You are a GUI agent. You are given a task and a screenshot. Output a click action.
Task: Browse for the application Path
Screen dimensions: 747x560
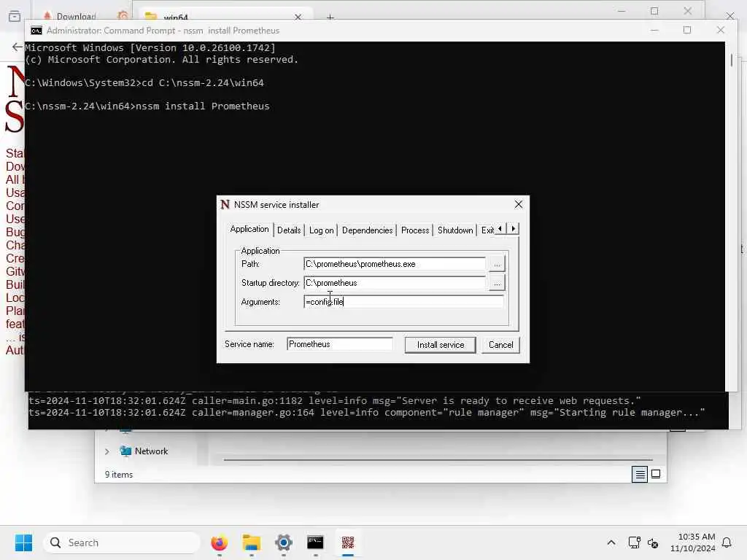coord(497,264)
